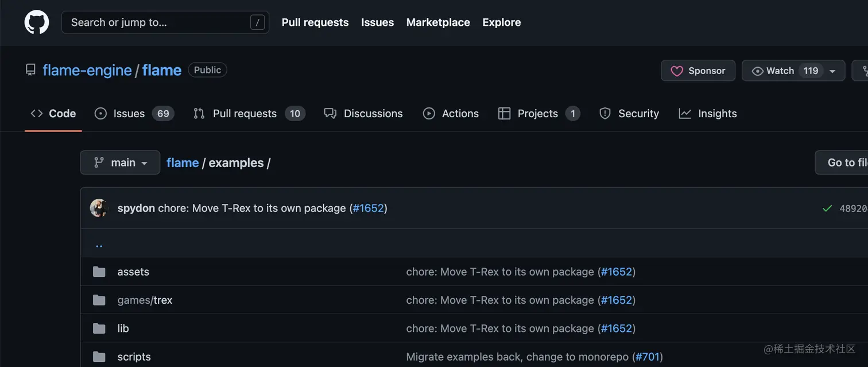
Task: Click the circle-dot icon on the Issues tab
Action: tap(100, 113)
